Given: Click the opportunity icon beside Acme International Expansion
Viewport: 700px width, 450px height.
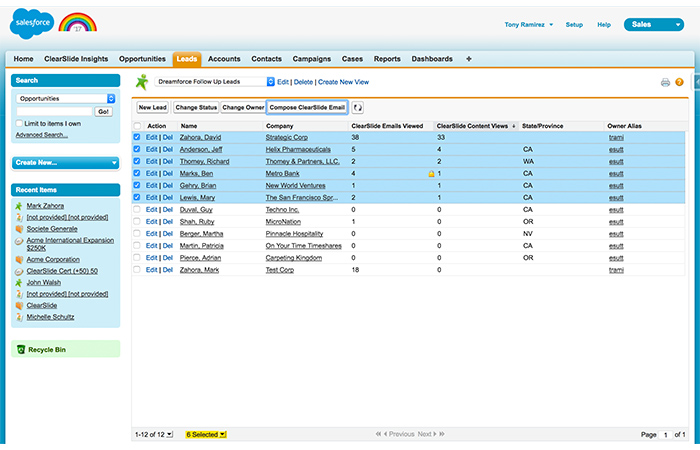Looking at the screenshot, I should tap(19, 241).
